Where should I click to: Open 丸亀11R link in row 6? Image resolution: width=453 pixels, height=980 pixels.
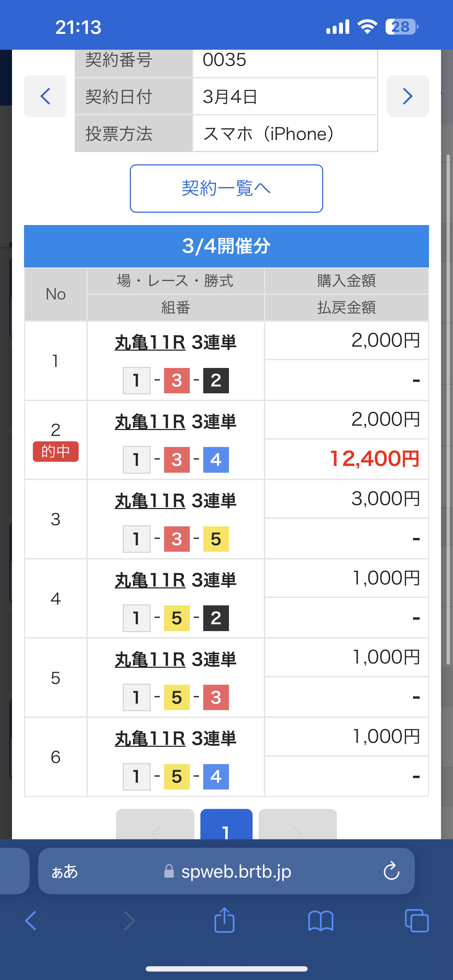[150, 738]
